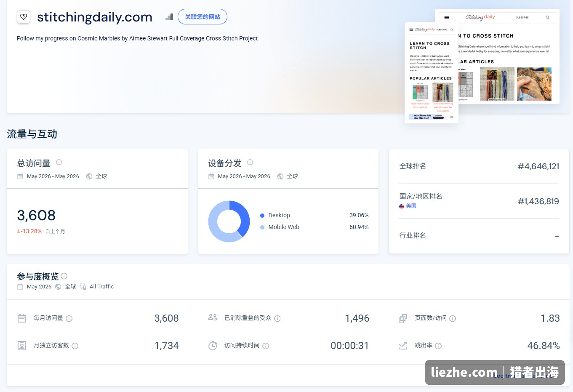Viewport: 573px width, 392px height.
Task: Click calendar icon in 总访问量 card
Action: click(20, 176)
